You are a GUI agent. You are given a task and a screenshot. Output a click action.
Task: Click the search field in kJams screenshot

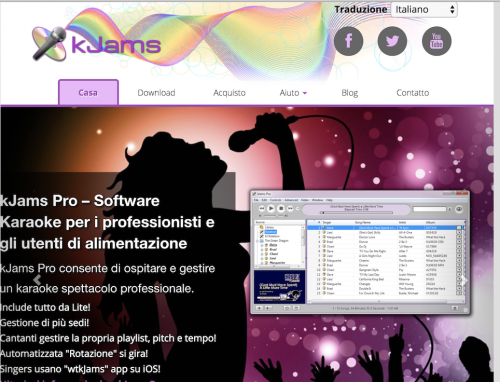(x=430, y=209)
